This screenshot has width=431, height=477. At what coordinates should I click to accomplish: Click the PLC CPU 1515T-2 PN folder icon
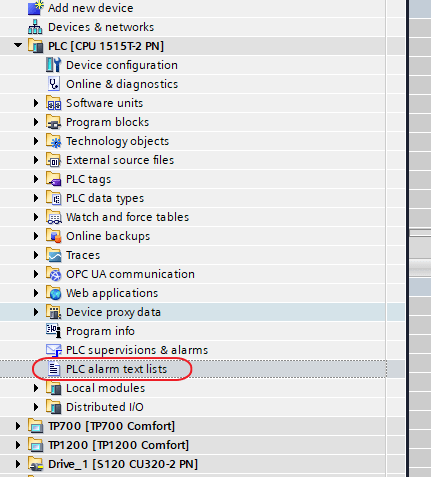[36, 46]
